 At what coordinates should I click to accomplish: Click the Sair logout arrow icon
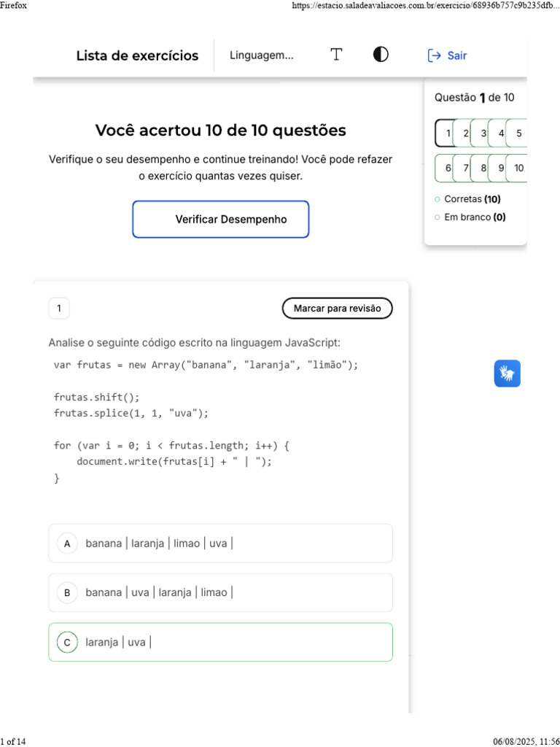pos(435,55)
